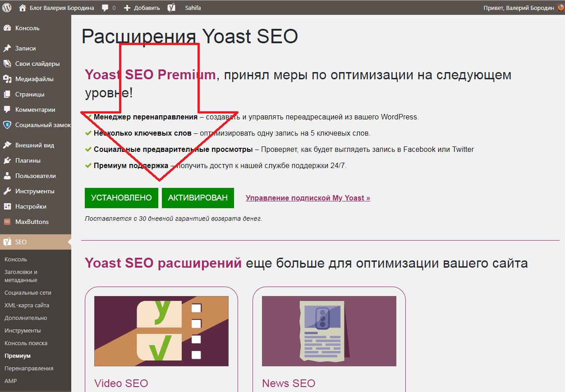Click the Свои слайдеры icon

point(7,64)
